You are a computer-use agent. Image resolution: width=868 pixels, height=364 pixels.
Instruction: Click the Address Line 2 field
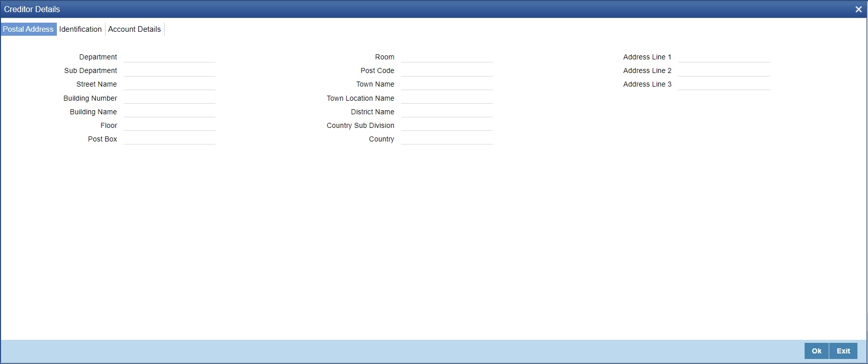724,70
